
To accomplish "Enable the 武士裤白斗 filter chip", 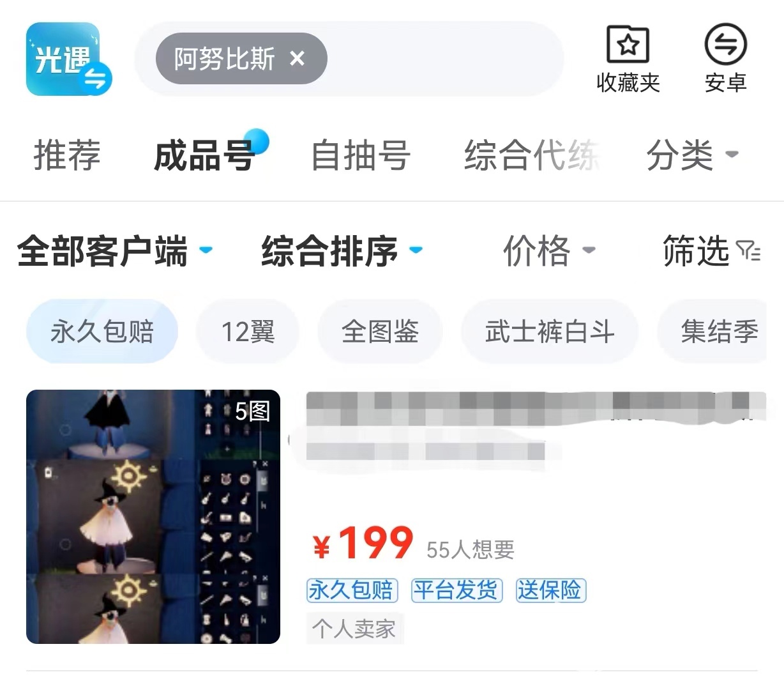I will tap(550, 332).
